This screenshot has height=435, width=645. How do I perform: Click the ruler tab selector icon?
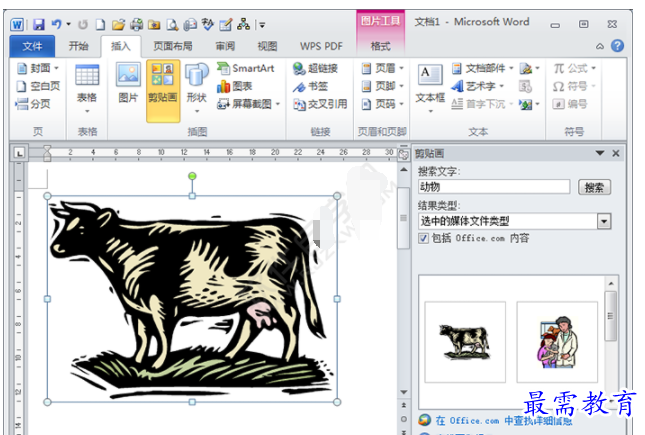click(x=19, y=153)
